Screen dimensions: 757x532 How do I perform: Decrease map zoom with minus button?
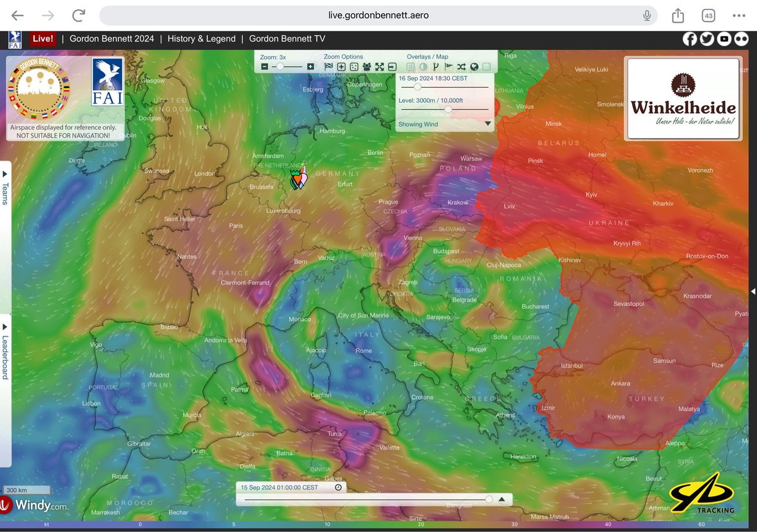pyautogui.click(x=264, y=66)
